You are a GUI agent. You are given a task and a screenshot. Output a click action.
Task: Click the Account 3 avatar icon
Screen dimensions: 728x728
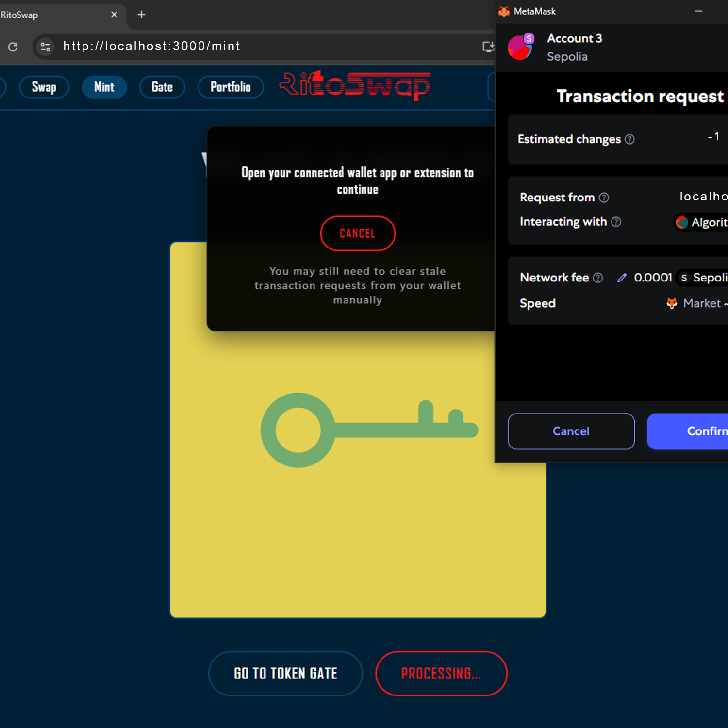pyautogui.click(x=520, y=47)
